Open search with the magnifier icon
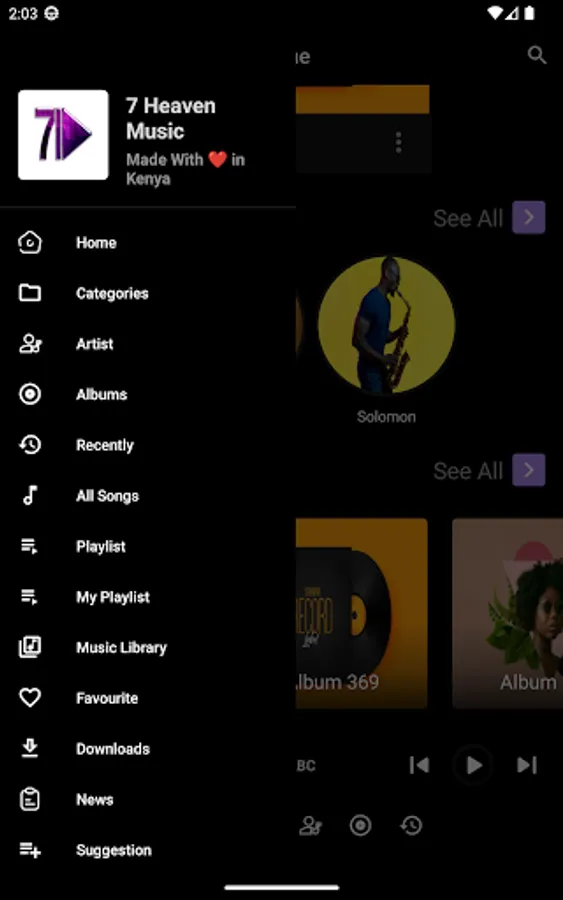The image size is (563, 900). pos(537,55)
